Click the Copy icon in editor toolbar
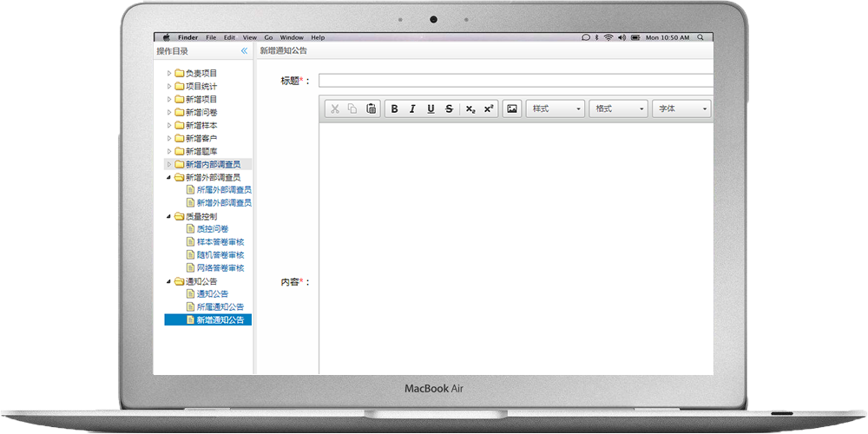The width and height of the screenshot is (868, 434). tap(352, 109)
